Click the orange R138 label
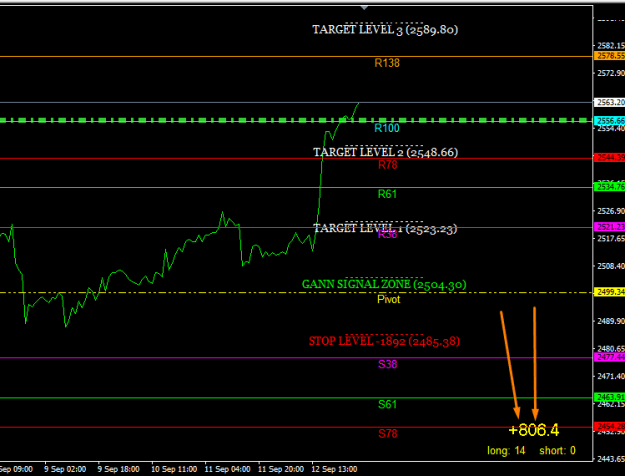 [387, 63]
